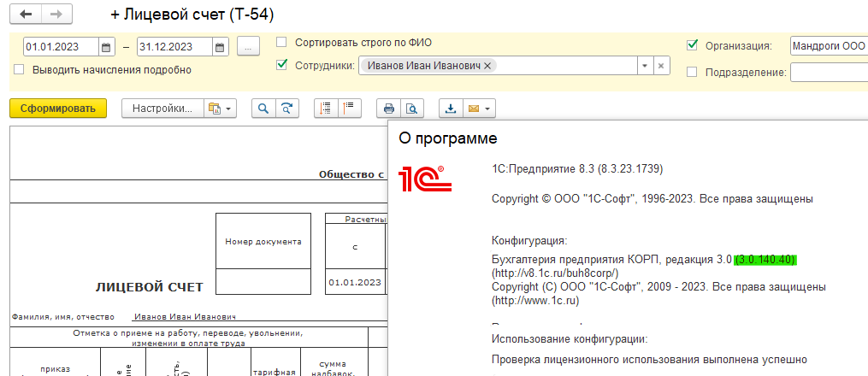Save report with download icon
The height and width of the screenshot is (376, 868).
tap(452, 109)
